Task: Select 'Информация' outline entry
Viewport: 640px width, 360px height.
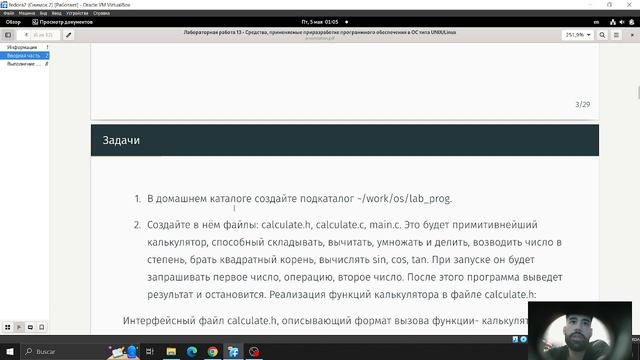Action: [24, 47]
